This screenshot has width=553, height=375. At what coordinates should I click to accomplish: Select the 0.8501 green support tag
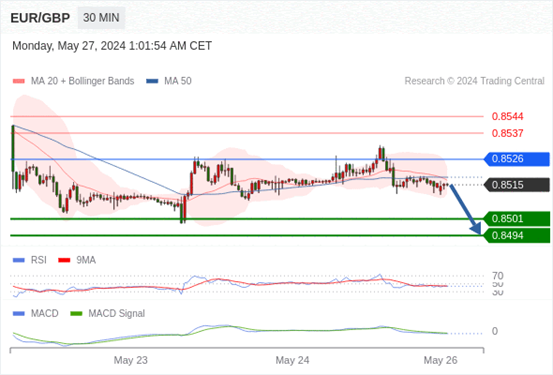coord(517,219)
